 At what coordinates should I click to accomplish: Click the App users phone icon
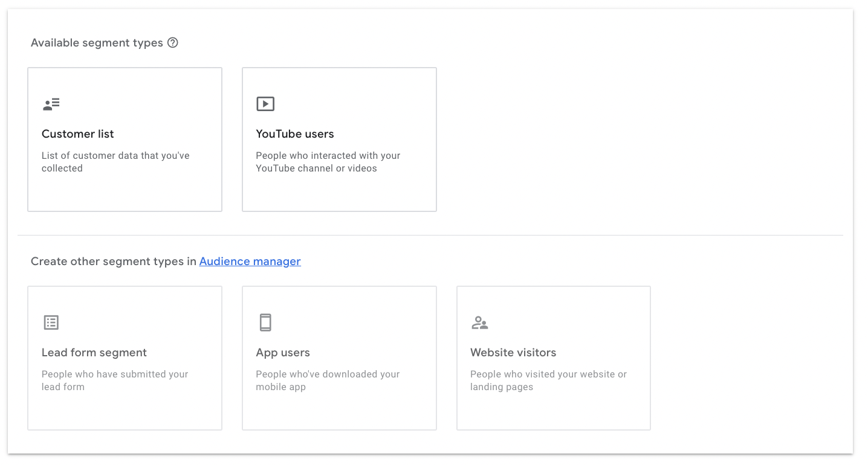click(265, 322)
